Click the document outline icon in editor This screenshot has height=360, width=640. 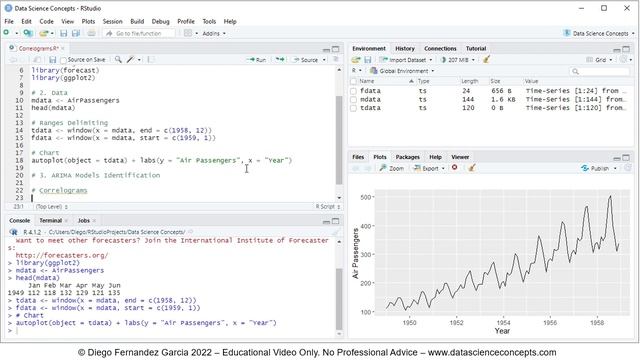click(336, 60)
